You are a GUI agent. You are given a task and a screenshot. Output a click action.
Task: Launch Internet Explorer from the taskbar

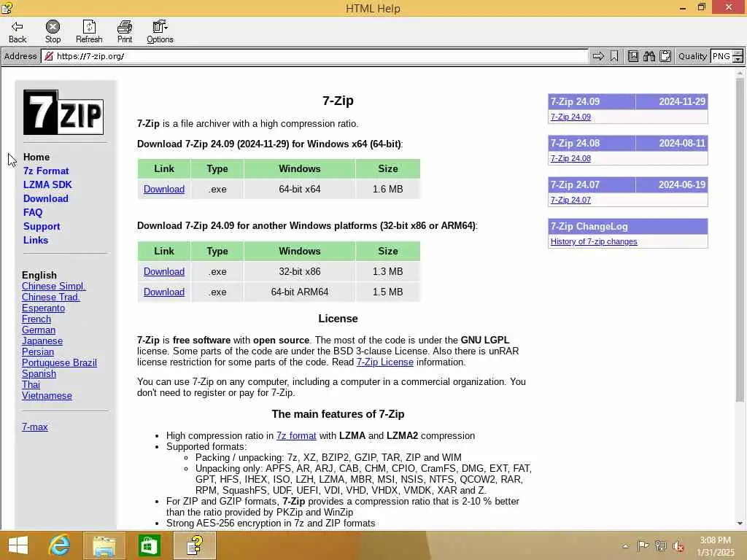pyautogui.click(x=59, y=545)
